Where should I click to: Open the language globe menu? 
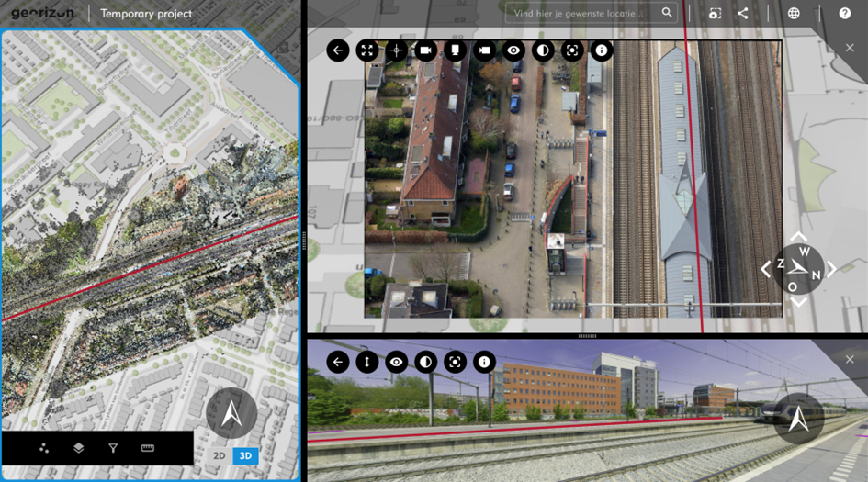coord(794,14)
